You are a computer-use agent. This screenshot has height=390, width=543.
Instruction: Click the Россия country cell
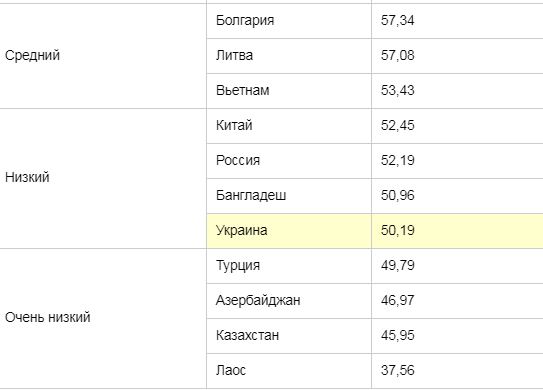tap(289, 161)
